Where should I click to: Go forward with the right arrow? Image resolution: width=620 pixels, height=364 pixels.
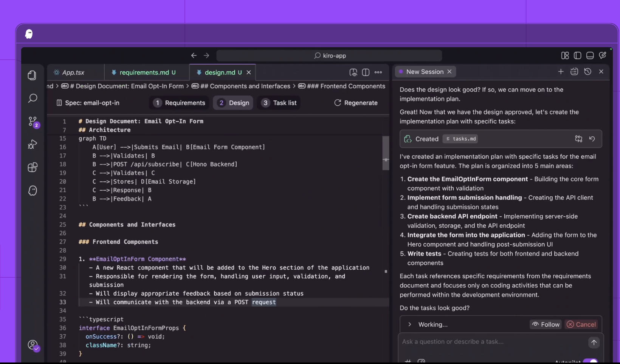[x=206, y=56]
